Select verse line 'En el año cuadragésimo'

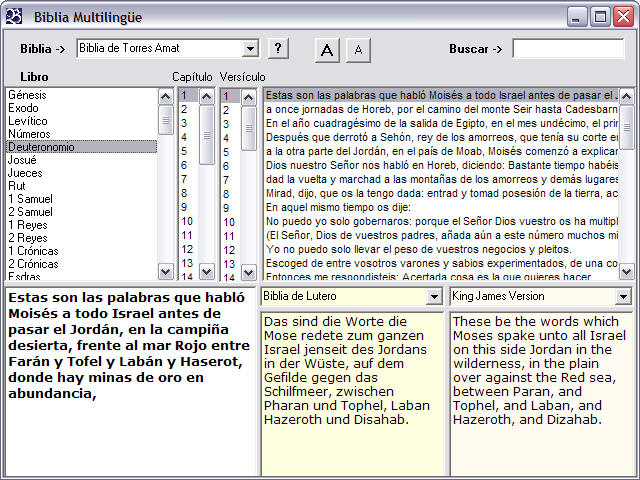(441, 123)
